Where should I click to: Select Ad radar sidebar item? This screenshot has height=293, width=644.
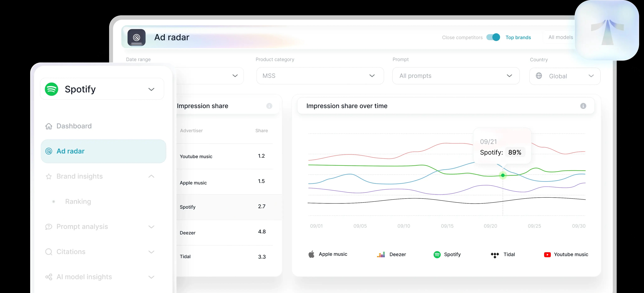[103, 151]
